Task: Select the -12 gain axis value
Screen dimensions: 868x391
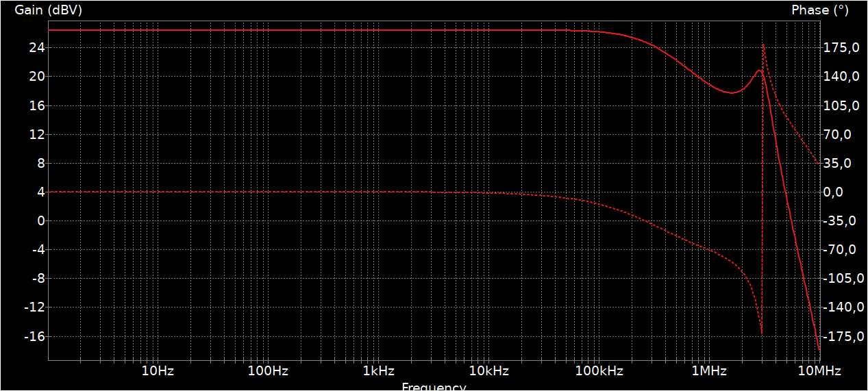Action: (x=34, y=307)
